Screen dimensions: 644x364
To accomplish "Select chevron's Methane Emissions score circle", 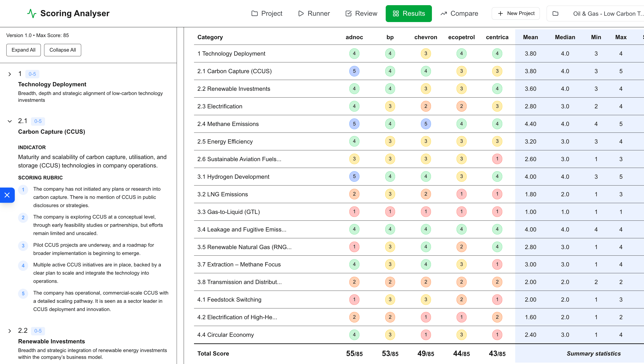I will [x=426, y=124].
